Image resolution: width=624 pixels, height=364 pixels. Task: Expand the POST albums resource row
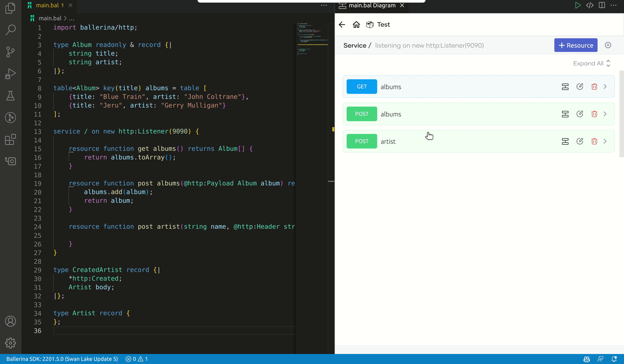[605, 114]
